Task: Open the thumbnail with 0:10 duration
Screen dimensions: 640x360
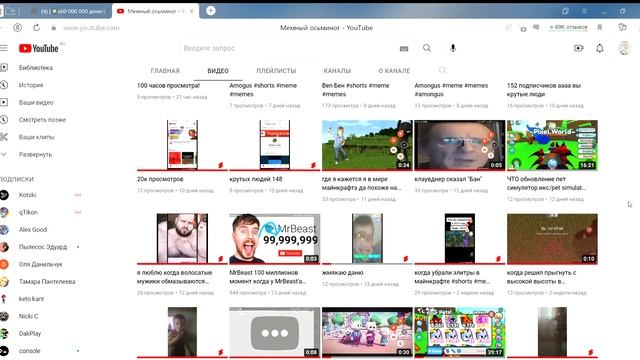Action: pyautogui.click(x=552, y=238)
